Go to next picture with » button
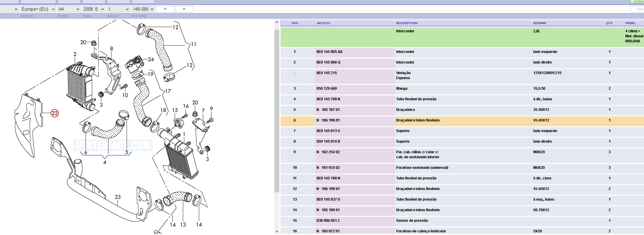644x235 pixels. pyautogui.click(x=184, y=9)
